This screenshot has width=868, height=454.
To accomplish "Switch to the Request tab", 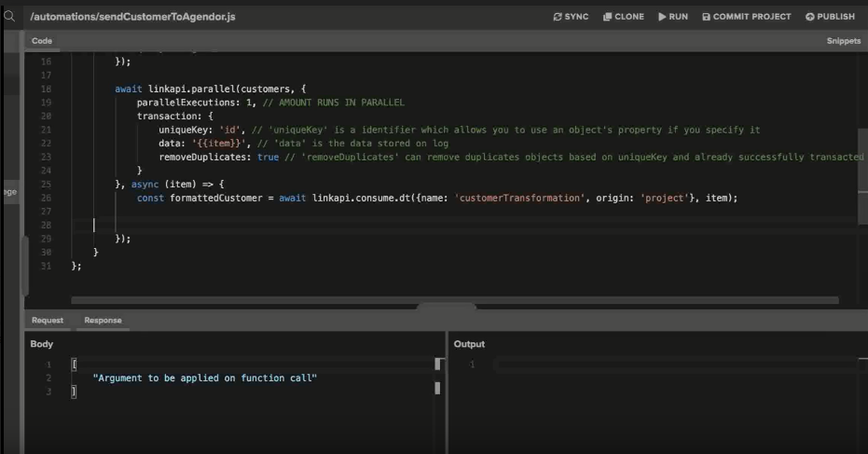I will click(x=48, y=320).
